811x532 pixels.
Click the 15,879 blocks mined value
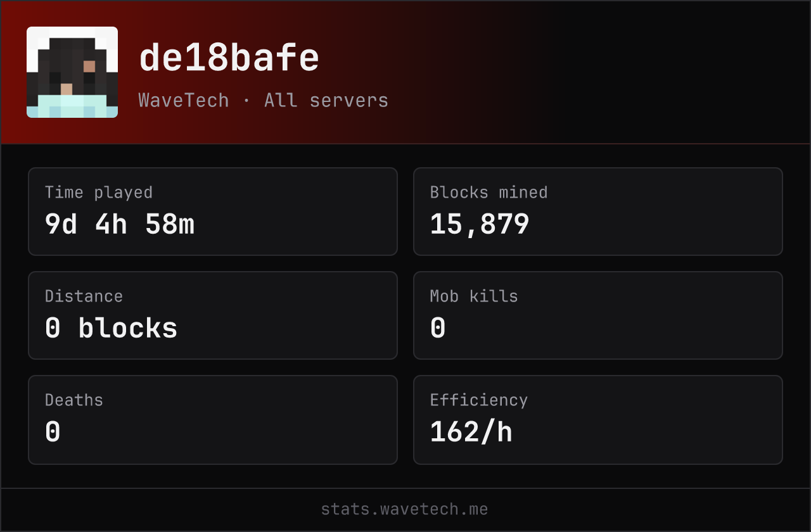(480, 224)
